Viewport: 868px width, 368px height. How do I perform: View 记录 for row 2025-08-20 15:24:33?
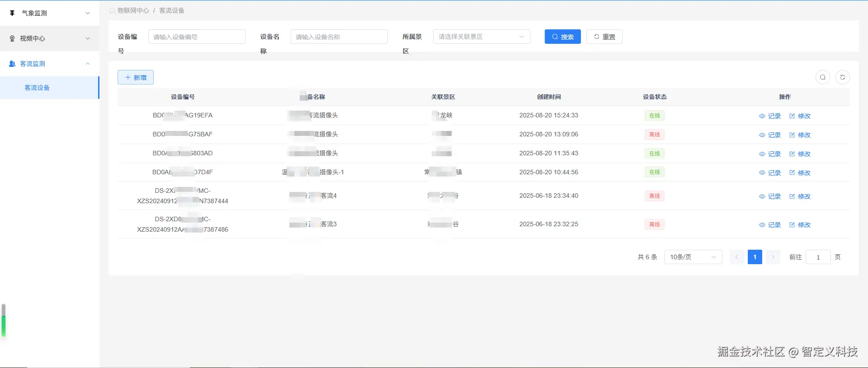pyautogui.click(x=770, y=116)
